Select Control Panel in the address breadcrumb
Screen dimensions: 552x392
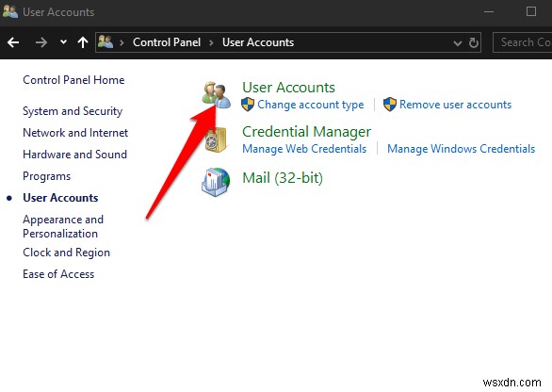pos(167,42)
